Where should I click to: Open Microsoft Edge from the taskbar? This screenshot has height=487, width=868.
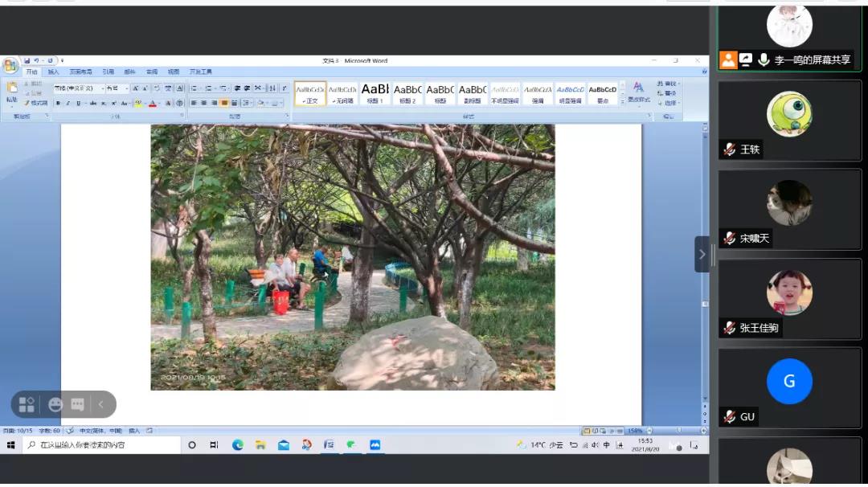238,444
